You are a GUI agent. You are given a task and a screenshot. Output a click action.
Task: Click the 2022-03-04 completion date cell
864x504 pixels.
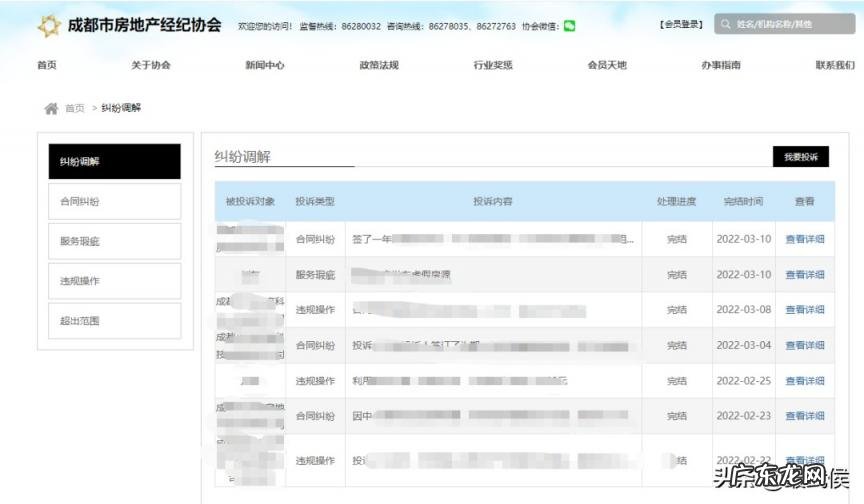click(744, 345)
